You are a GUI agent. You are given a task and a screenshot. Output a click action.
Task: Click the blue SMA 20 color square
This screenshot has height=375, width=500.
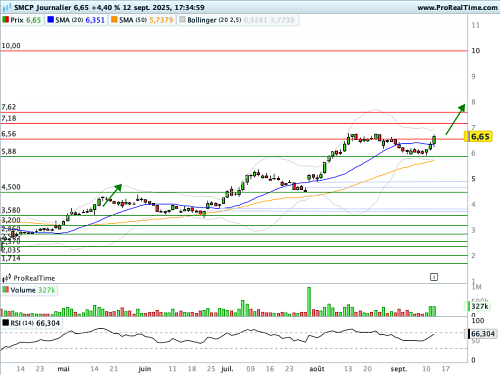50,20
